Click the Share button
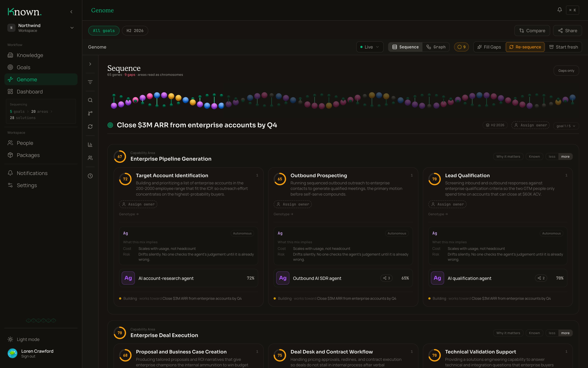The width and height of the screenshot is (588, 368). coord(567,31)
